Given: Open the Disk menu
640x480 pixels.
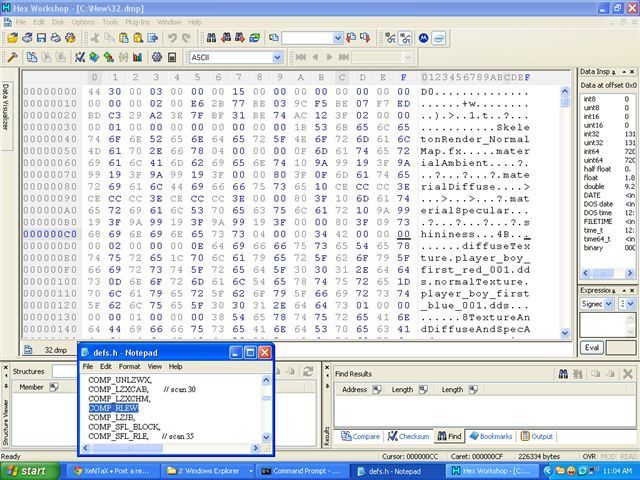Looking at the screenshot, I should 58,21.
